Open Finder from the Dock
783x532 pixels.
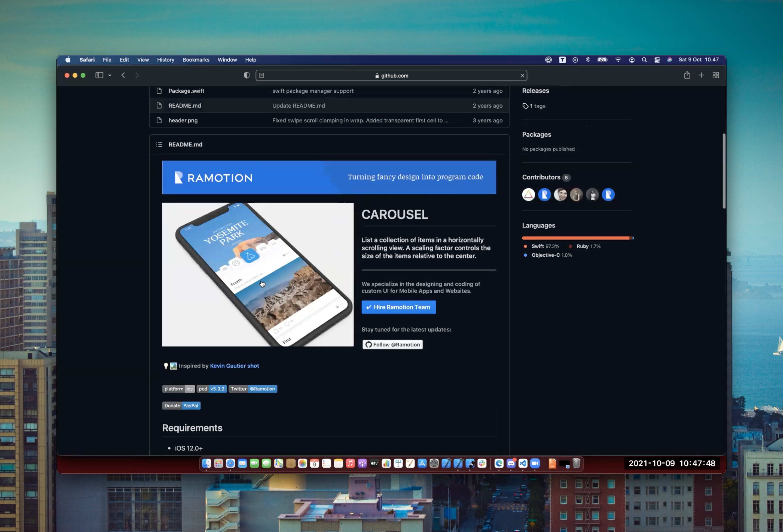tap(207, 464)
